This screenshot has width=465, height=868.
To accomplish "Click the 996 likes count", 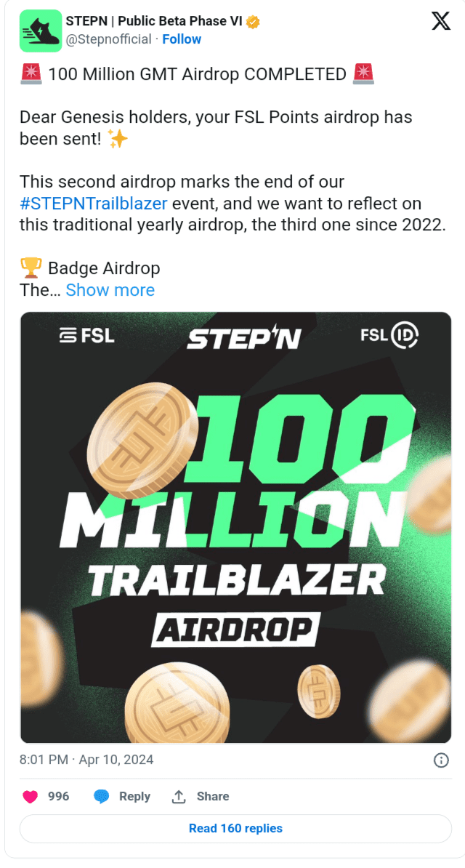I will 59,797.
